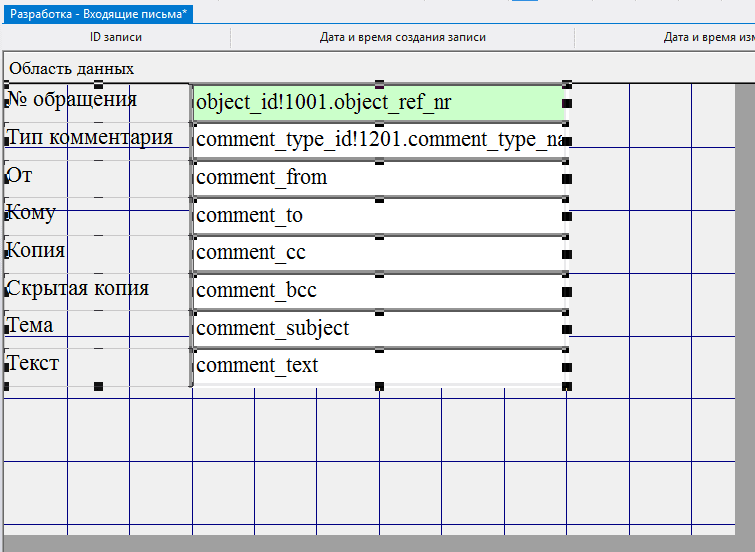755x552 pixels.
Task: Pick the 'Копия' label control
Action: (36, 250)
